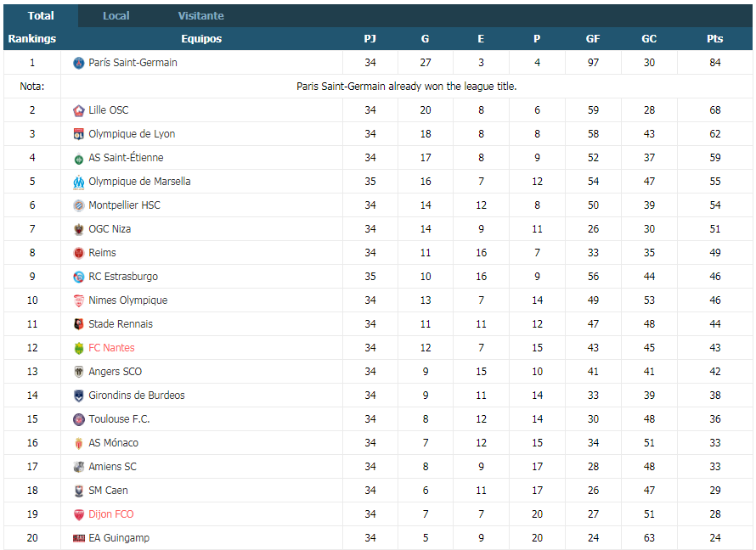This screenshot has height=550, width=756.
Task: Open the Girondins de Burdeos link
Action: point(137,396)
